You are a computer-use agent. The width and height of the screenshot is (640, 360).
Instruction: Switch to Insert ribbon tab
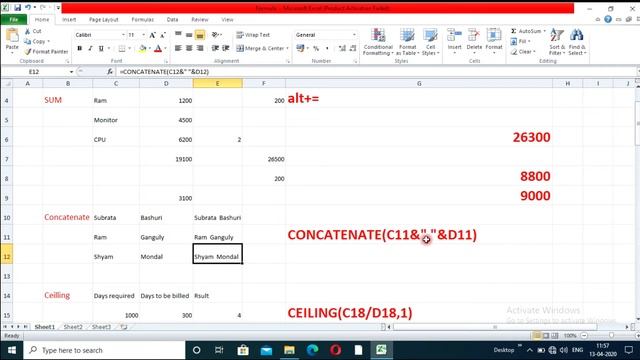tap(69, 20)
